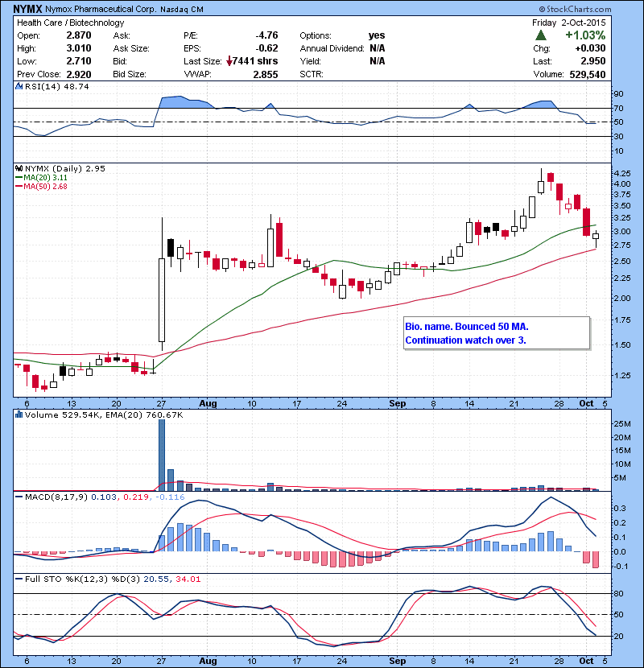The image size is (644, 668).
Task: Click the price axis label 3.00
Action: [x=623, y=232]
